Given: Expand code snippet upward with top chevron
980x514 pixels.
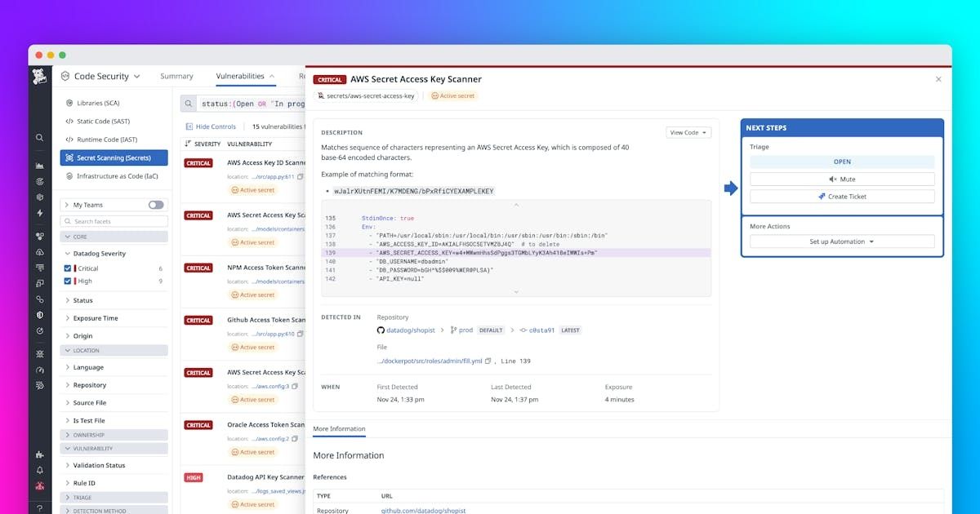Looking at the screenshot, I should [515, 205].
